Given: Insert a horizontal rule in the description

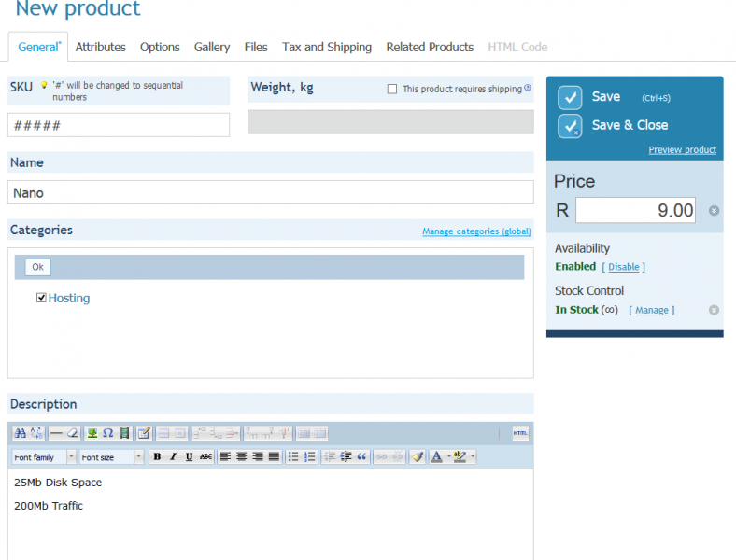Looking at the screenshot, I should (x=56, y=433).
